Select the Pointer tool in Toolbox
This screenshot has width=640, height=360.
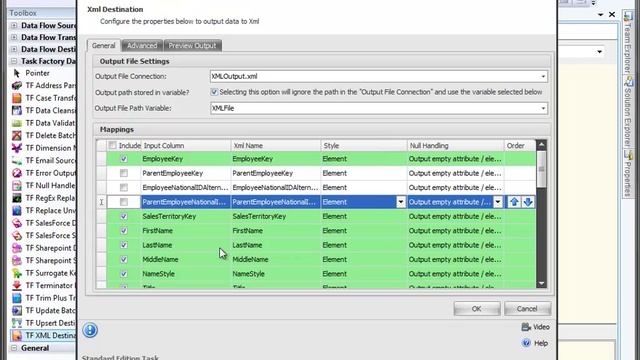[x=37, y=73]
